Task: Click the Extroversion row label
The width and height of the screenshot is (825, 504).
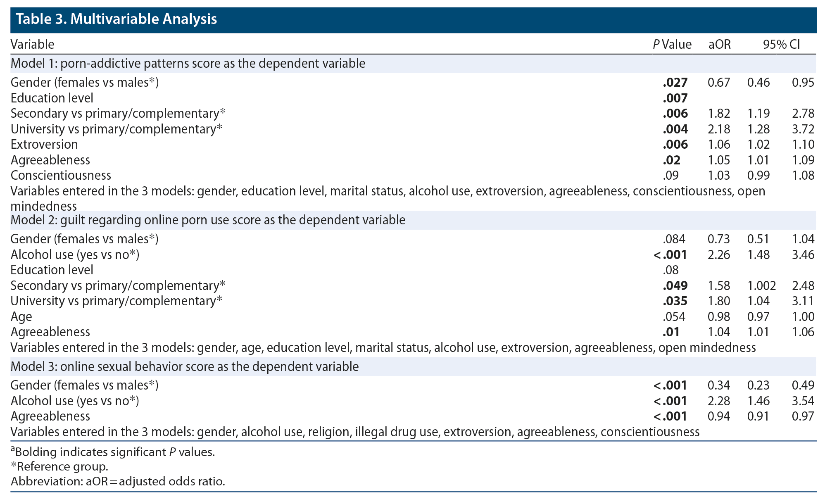Action: coord(44,145)
